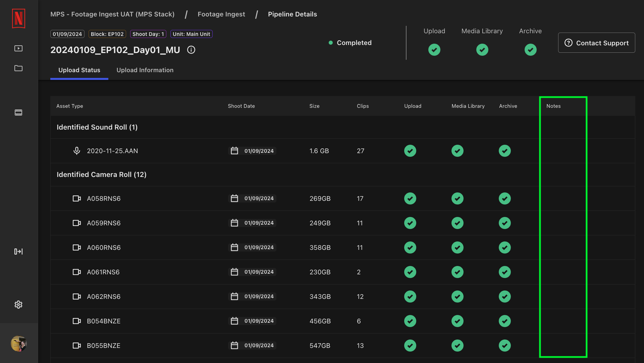Select the 2020-11-25.AAN sound roll
The image size is (644, 363).
click(x=112, y=151)
